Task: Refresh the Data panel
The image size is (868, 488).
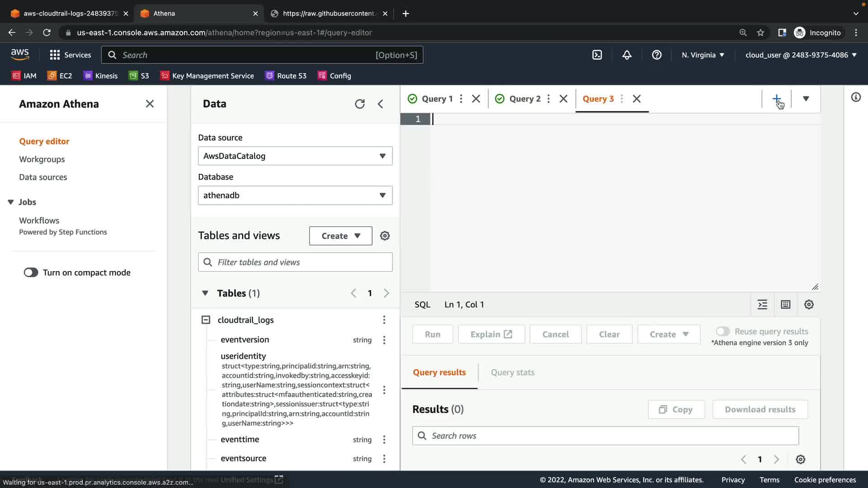Action: (359, 104)
